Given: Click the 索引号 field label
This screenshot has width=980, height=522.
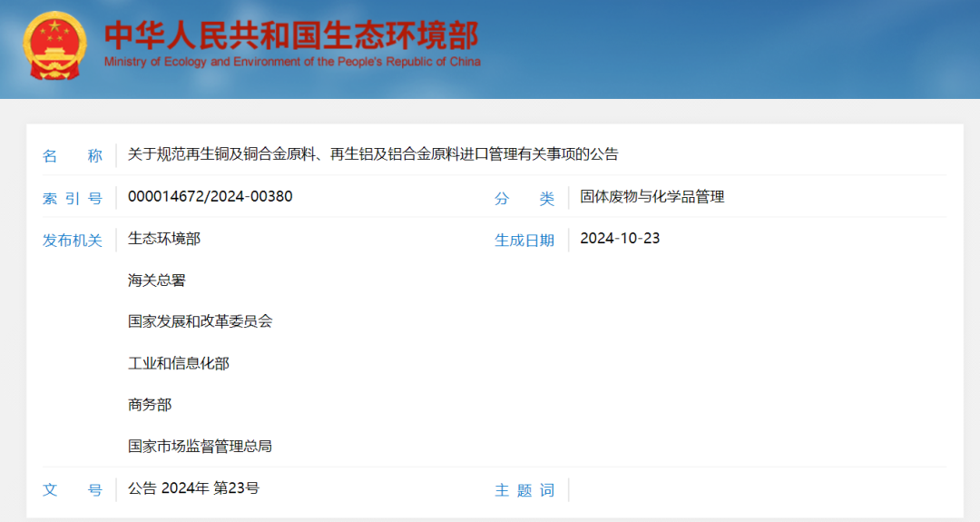Looking at the screenshot, I should [x=73, y=198].
